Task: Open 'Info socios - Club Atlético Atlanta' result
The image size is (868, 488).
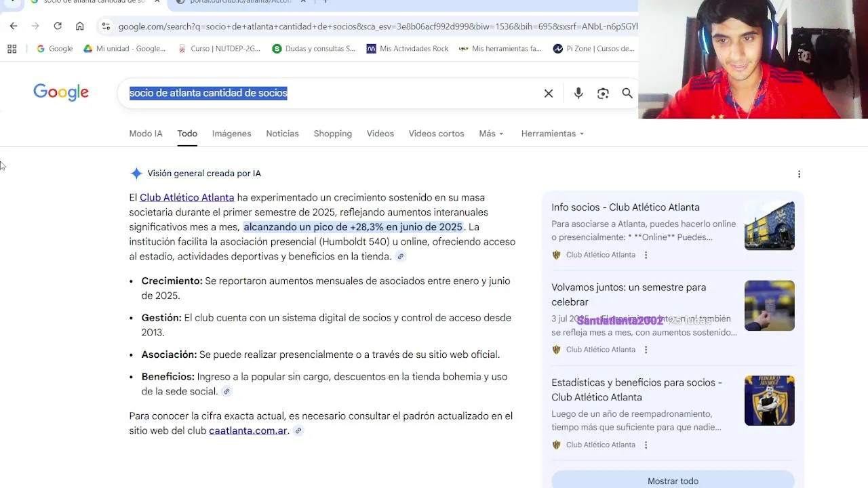Action: (x=625, y=207)
